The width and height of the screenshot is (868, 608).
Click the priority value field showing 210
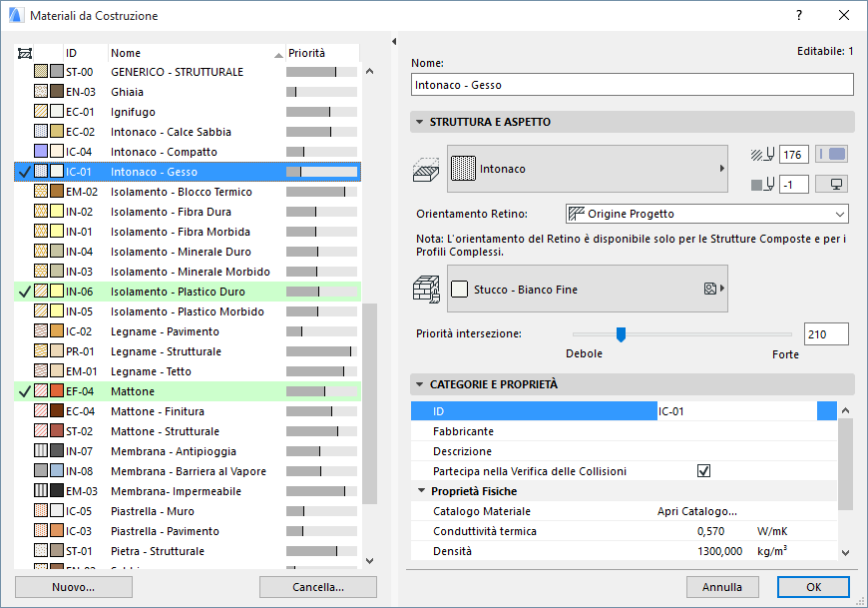(826, 333)
